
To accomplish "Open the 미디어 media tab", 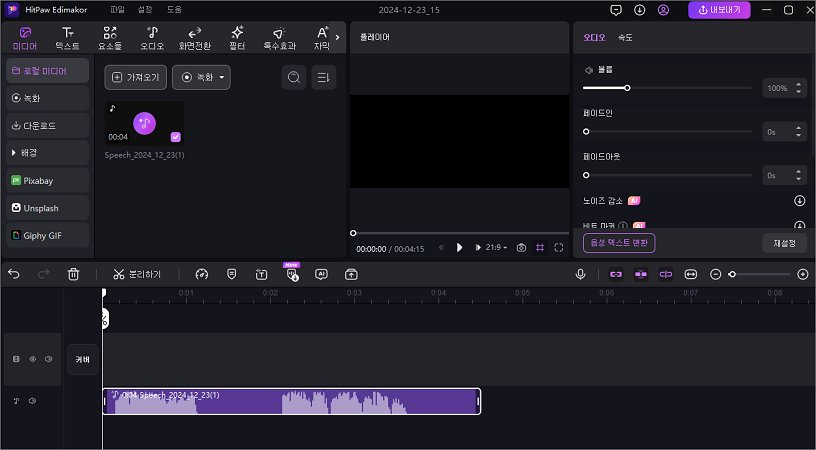I will pos(25,38).
